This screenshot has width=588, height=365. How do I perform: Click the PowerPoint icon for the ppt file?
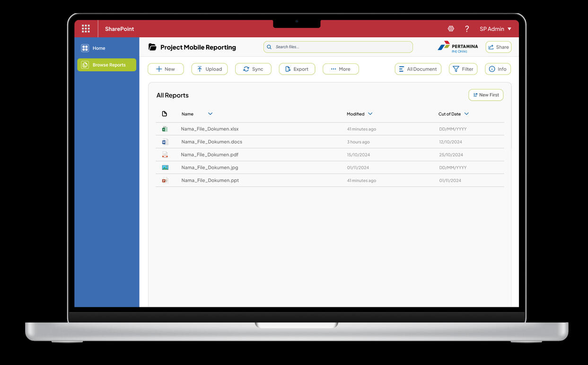[165, 180]
